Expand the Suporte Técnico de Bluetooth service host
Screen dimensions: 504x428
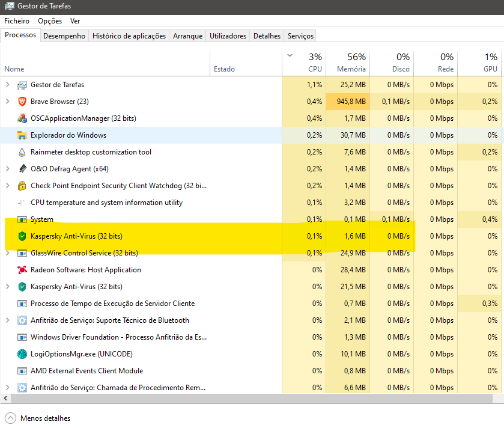pos(7,320)
